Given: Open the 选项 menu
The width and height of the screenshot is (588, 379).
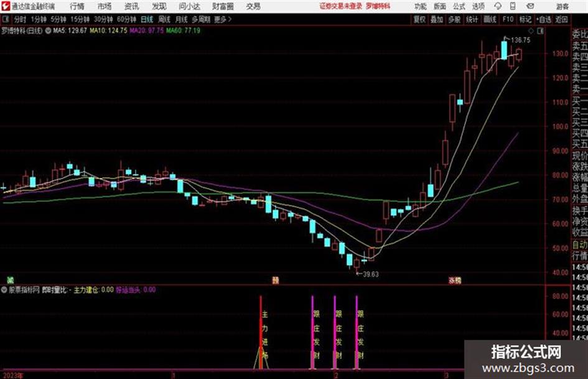Looking at the screenshot, I should click(478, 6).
